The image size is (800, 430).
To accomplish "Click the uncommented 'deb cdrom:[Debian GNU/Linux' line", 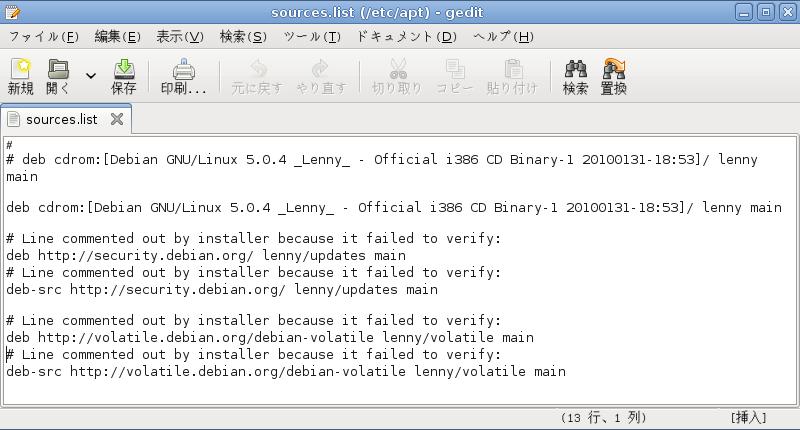I will [x=394, y=208].
